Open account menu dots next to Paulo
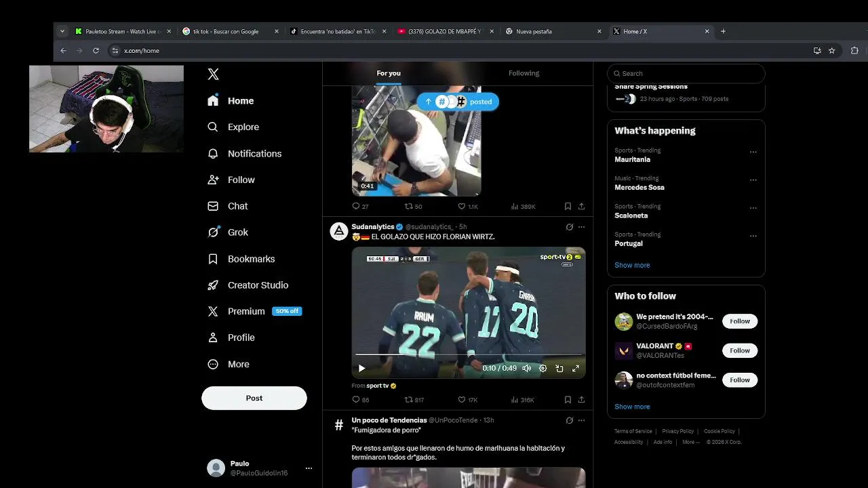The width and height of the screenshot is (868, 488). click(x=309, y=468)
